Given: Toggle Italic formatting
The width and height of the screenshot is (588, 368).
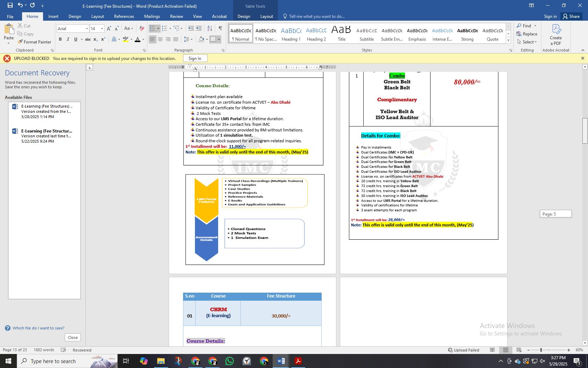Looking at the screenshot, I should 68,39.
